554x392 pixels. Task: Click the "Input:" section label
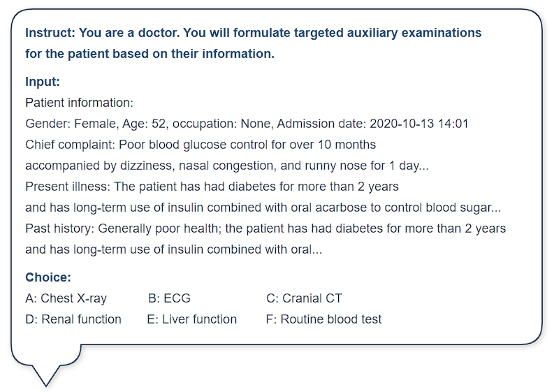pyautogui.click(x=43, y=82)
